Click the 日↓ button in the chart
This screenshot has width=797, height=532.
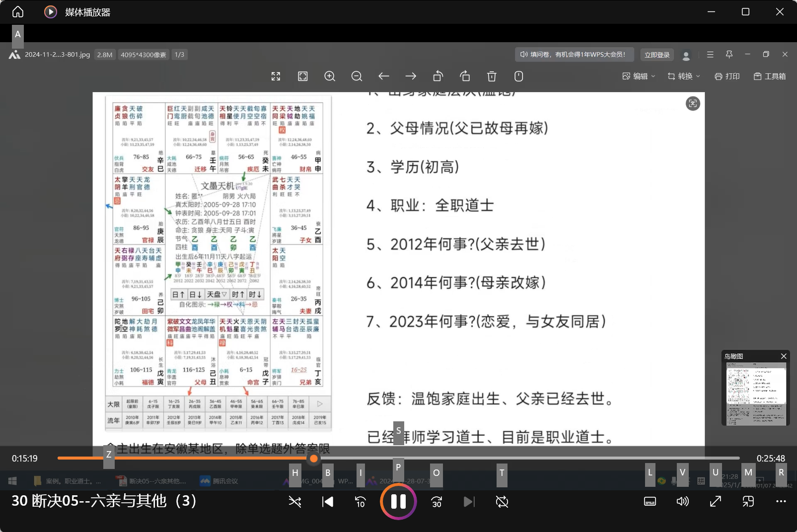(x=196, y=294)
